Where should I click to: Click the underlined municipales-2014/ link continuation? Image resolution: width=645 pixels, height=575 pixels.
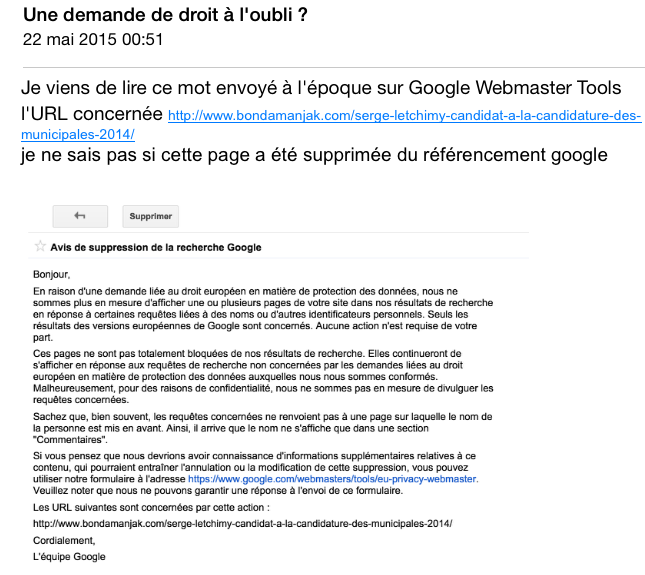tap(78, 134)
